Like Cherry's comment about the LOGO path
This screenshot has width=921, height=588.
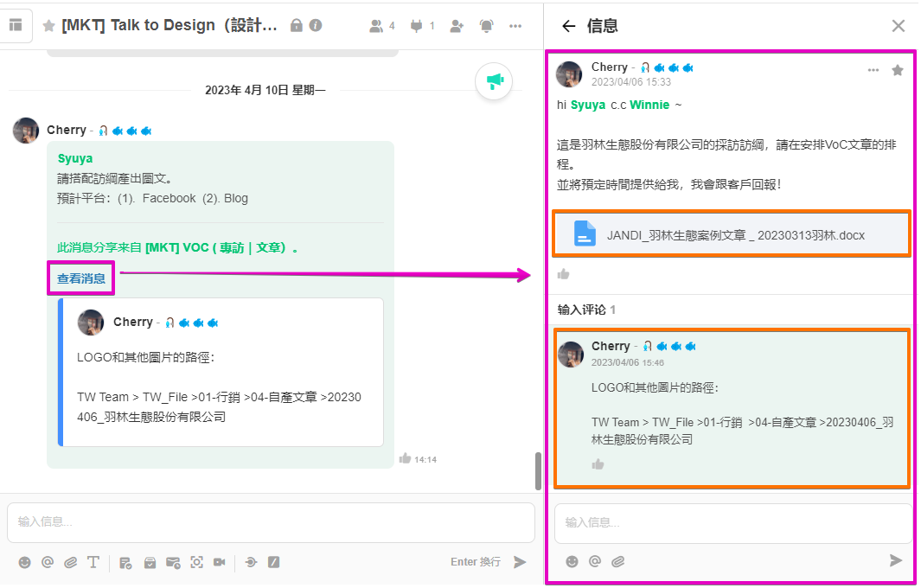click(x=598, y=464)
